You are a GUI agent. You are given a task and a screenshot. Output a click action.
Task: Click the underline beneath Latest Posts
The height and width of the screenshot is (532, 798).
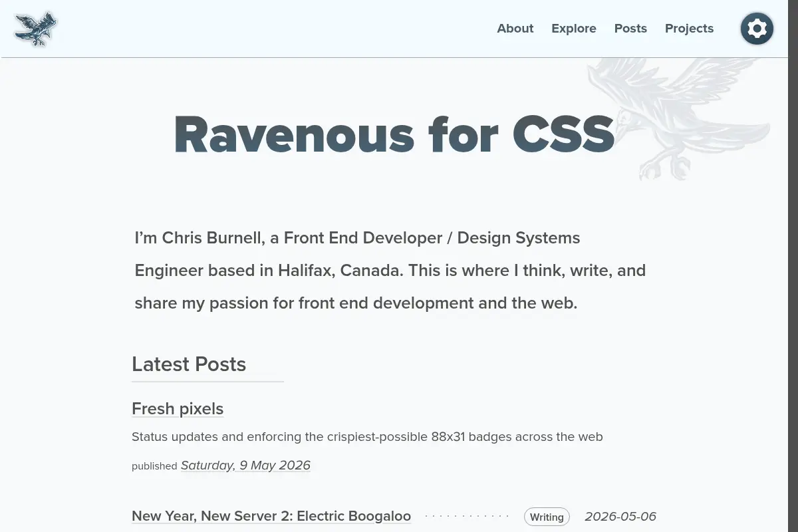click(x=207, y=382)
